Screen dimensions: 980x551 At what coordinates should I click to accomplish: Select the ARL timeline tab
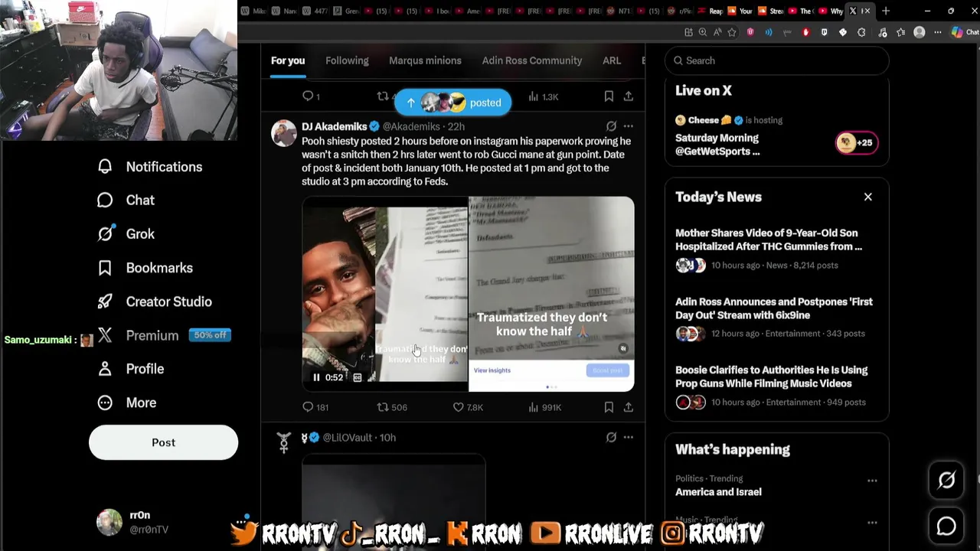pos(612,60)
